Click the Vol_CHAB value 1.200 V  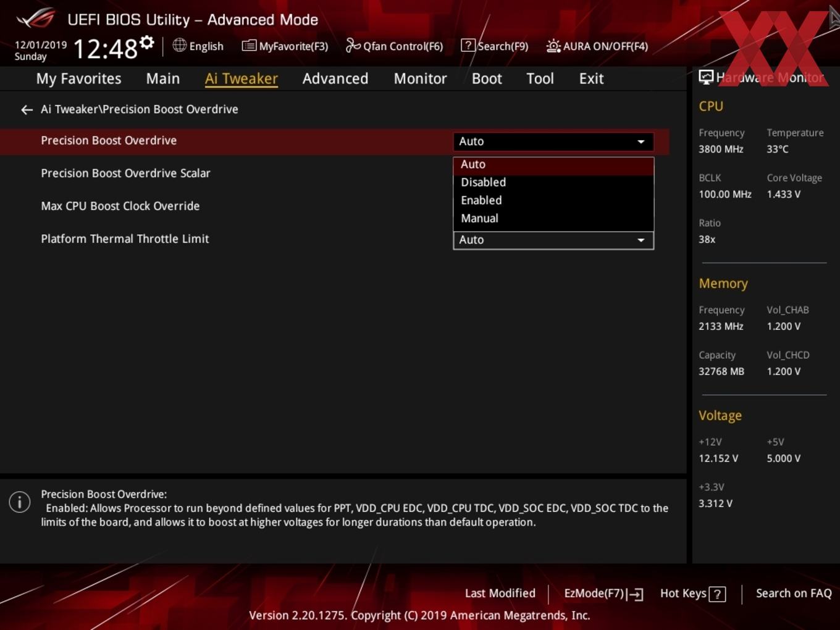pos(784,327)
